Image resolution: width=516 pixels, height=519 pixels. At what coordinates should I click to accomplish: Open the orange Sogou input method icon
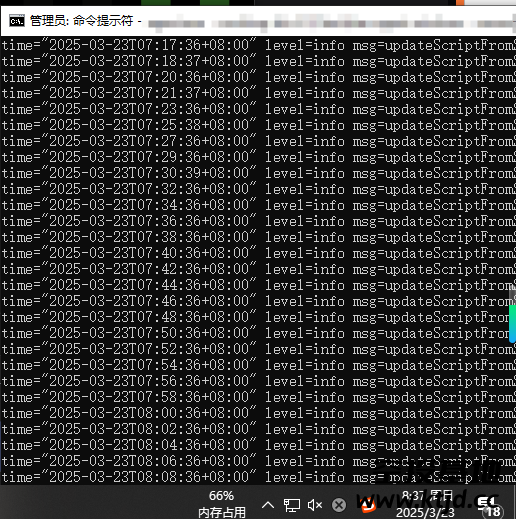pyautogui.click(x=368, y=505)
